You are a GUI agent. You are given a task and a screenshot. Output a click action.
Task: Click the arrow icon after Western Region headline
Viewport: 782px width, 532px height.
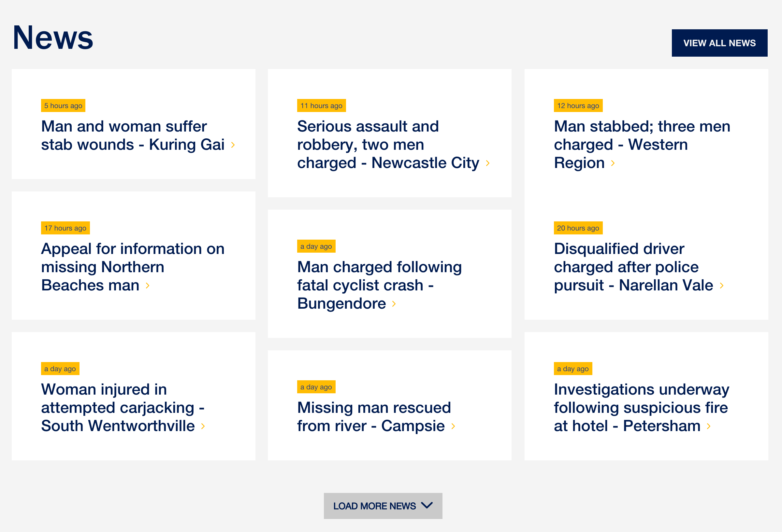coord(613,163)
